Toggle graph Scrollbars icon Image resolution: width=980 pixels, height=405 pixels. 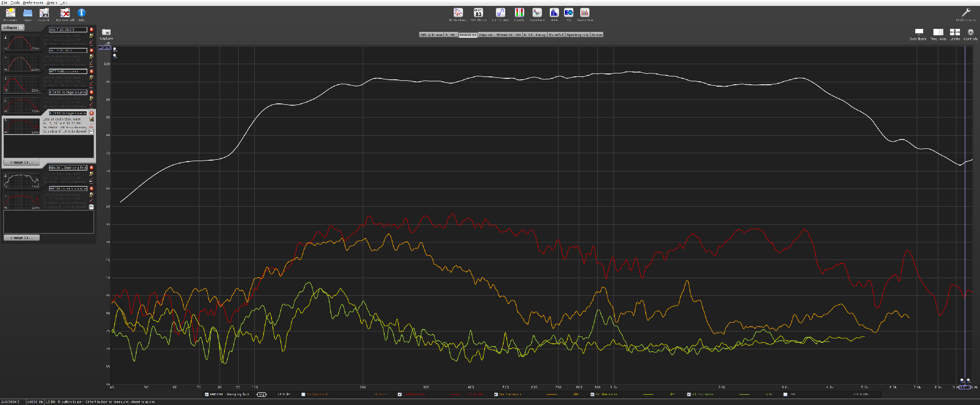(919, 32)
